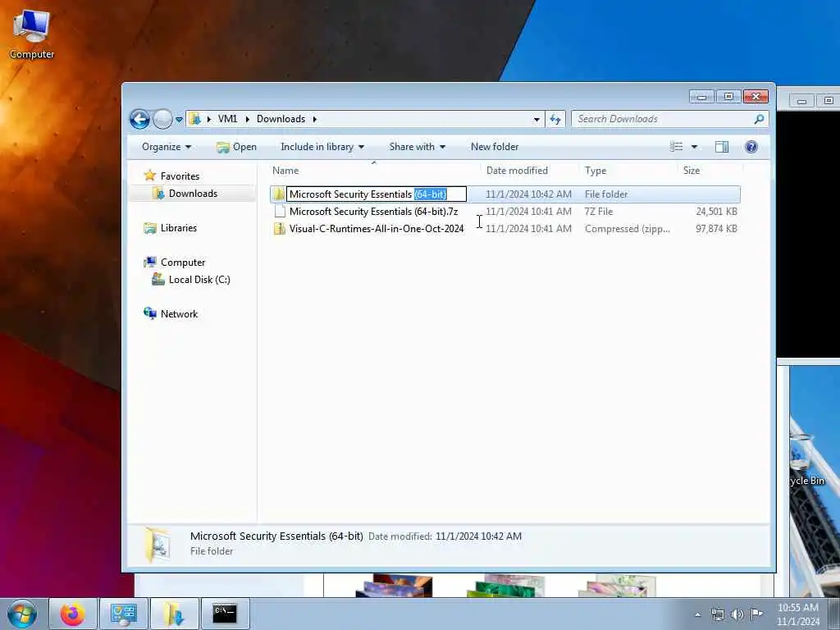Select VM1 in the address path
The width and height of the screenshot is (840, 630).
pos(227,119)
